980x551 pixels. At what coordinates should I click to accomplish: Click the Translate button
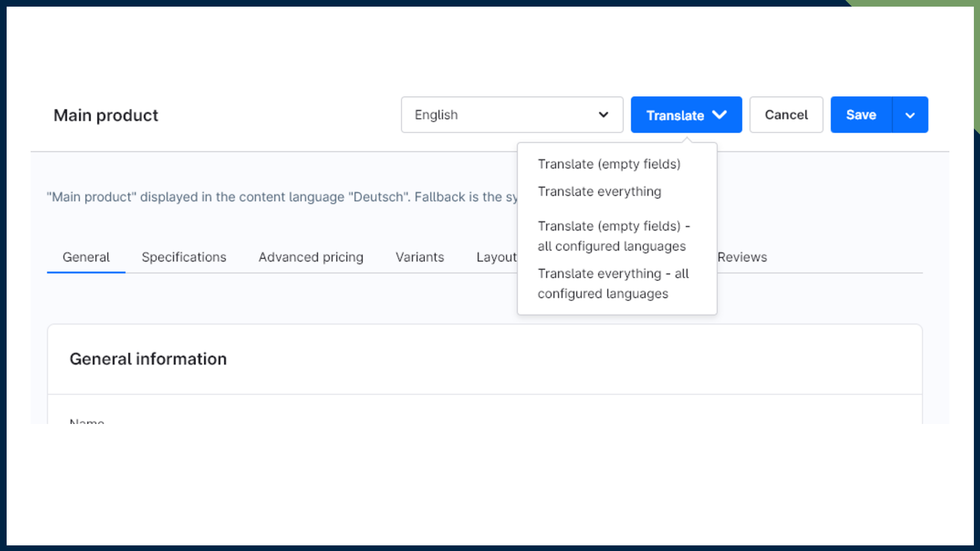[676, 115]
